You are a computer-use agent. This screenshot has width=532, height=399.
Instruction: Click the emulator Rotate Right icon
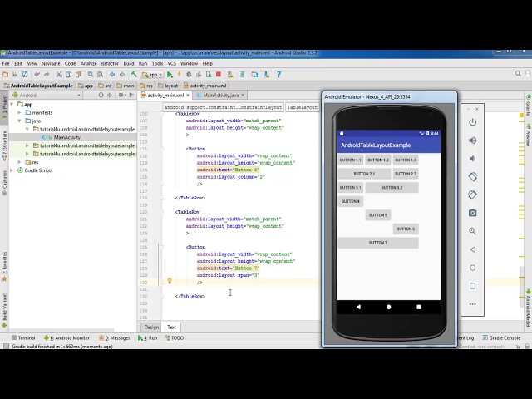coord(472,195)
